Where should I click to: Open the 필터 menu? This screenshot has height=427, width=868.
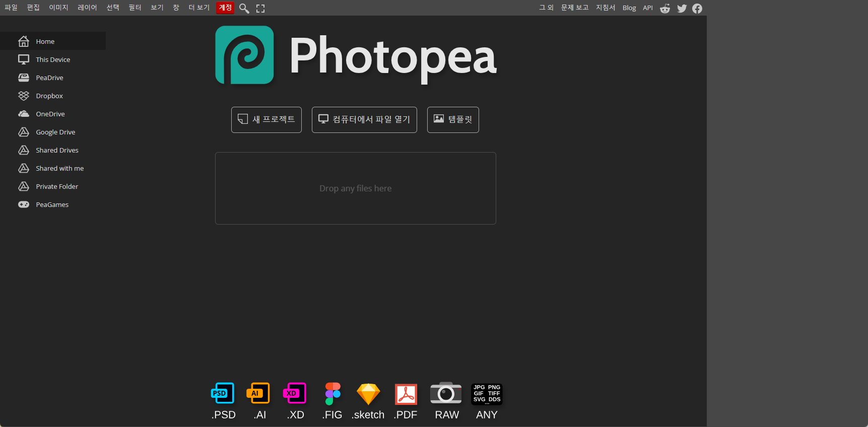pos(135,8)
